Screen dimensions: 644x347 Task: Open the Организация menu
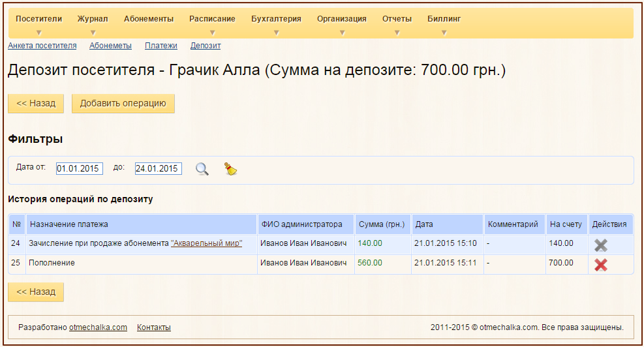(x=341, y=20)
